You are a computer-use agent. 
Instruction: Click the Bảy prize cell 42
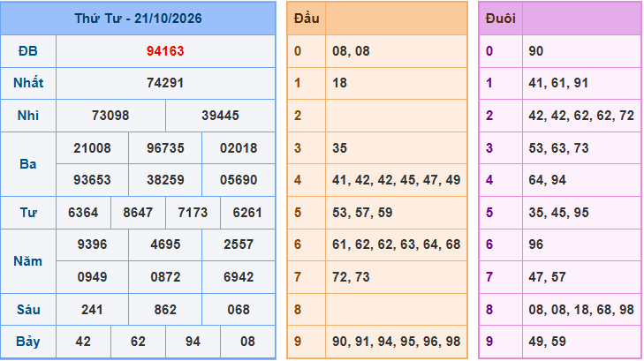[83, 342]
